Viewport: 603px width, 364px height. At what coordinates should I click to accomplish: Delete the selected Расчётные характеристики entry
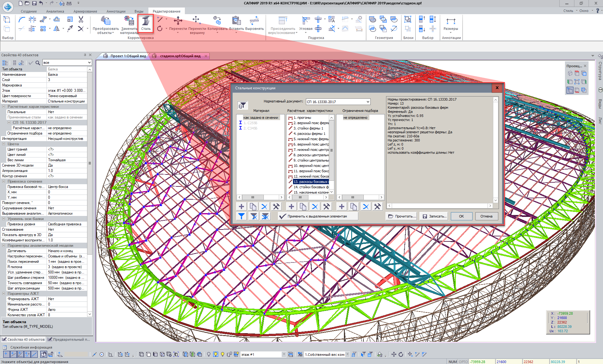[x=314, y=207]
